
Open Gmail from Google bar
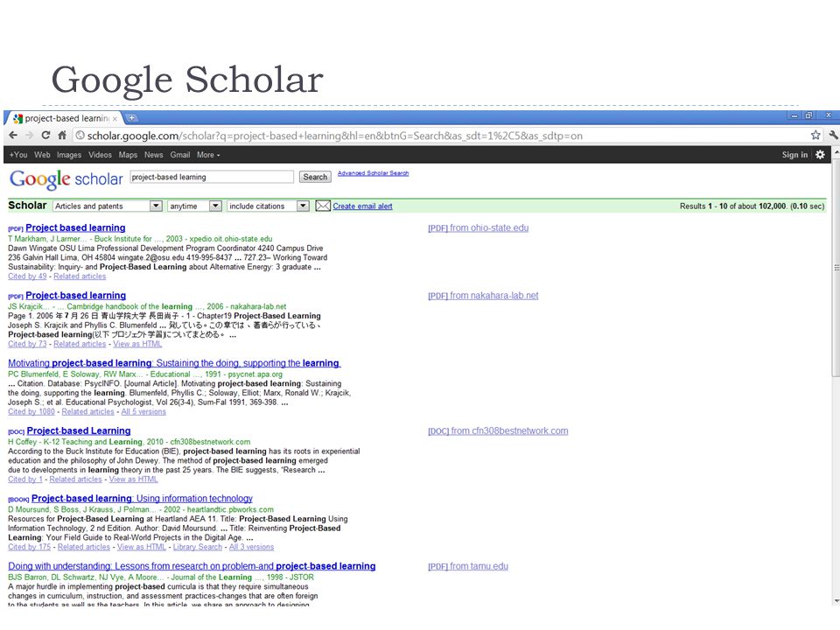click(180, 155)
